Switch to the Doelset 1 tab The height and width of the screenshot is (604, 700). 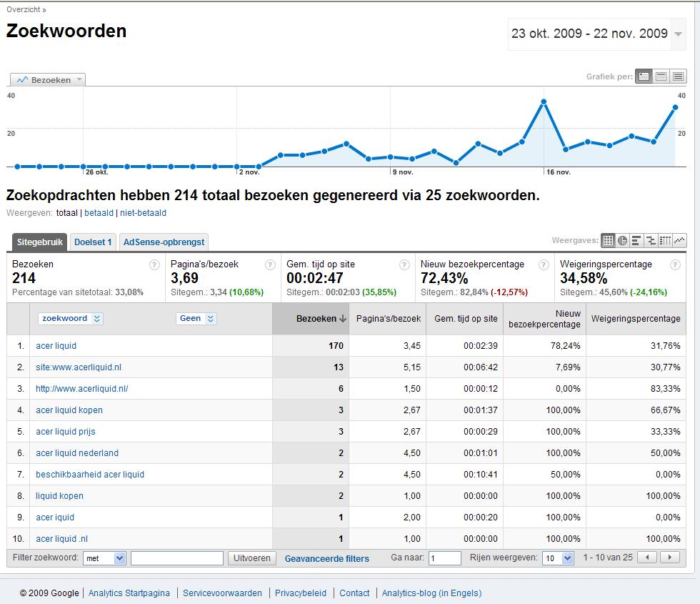tap(93, 242)
